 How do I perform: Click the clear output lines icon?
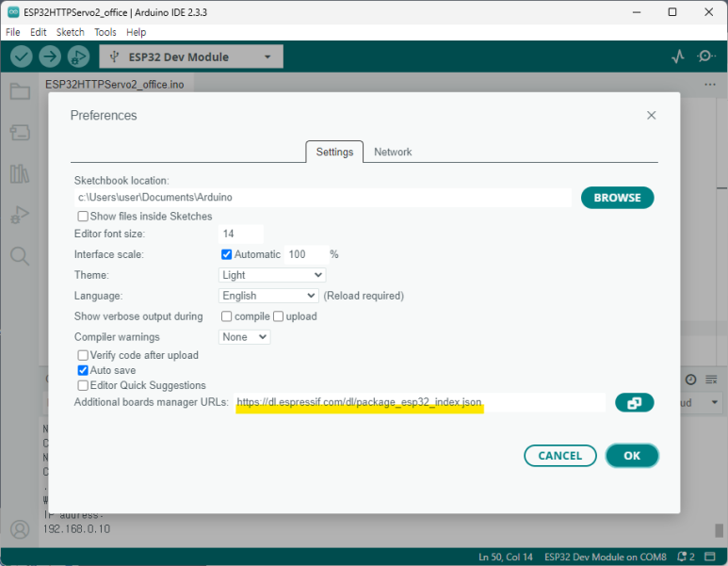coord(711,380)
